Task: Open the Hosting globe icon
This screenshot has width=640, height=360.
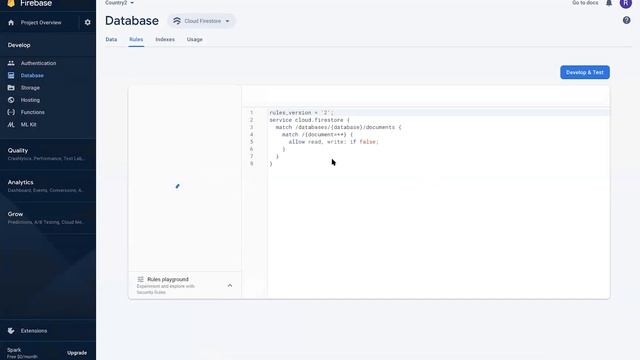Action: click(11, 100)
